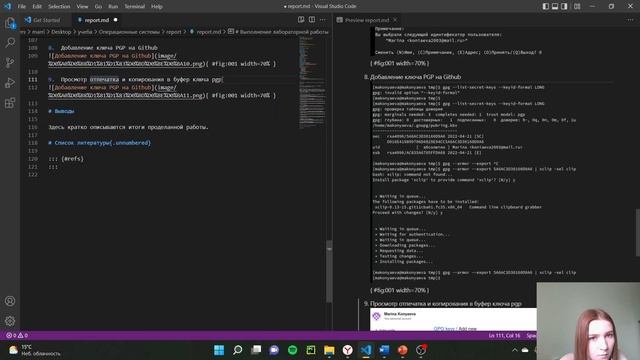The image size is (640, 360).
Task: Click the preview pane scrollbar thumb
Action: coord(638,233)
